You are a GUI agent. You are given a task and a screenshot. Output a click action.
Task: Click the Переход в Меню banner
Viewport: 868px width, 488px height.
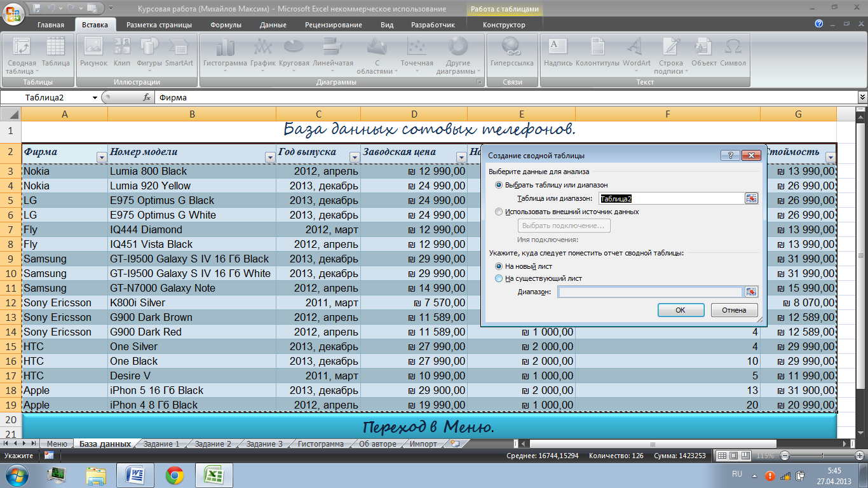click(x=429, y=426)
